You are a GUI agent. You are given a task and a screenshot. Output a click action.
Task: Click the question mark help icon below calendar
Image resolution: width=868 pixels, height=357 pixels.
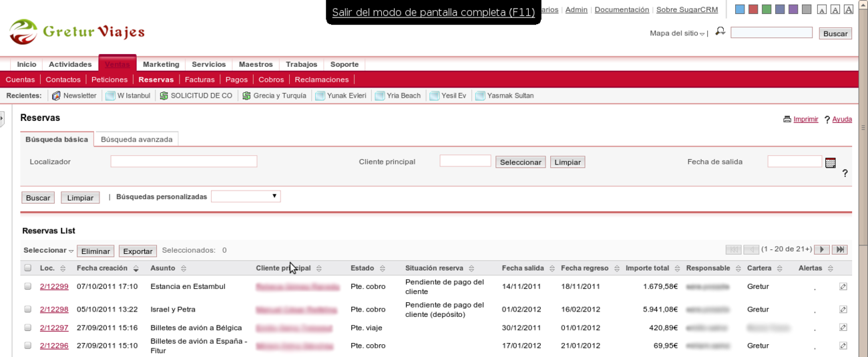(845, 173)
